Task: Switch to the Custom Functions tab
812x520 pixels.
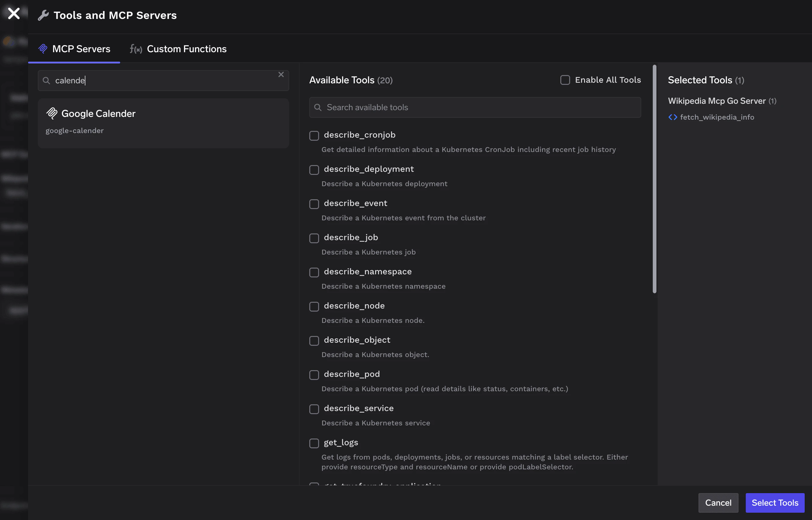Action: click(187, 49)
